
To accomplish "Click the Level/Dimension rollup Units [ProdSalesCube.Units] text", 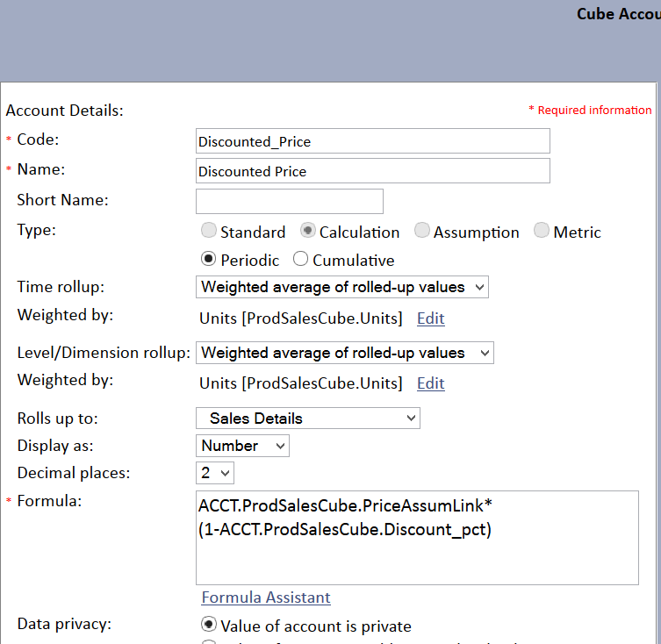I will pos(301,383).
